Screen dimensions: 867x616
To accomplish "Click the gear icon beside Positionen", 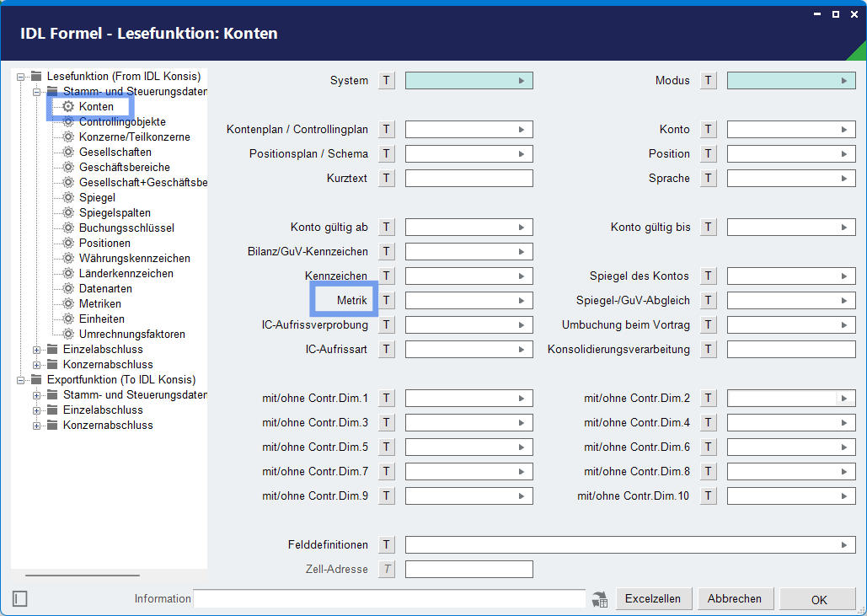I will click(x=68, y=243).
